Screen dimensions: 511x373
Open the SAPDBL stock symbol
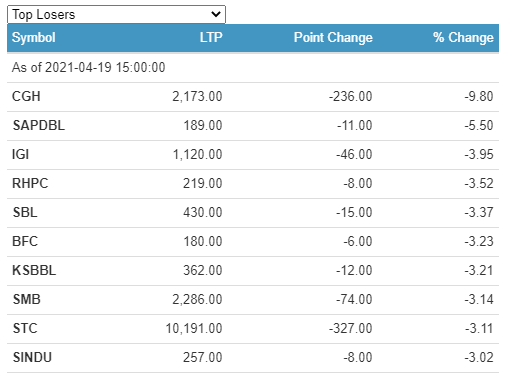click(39, 125)
